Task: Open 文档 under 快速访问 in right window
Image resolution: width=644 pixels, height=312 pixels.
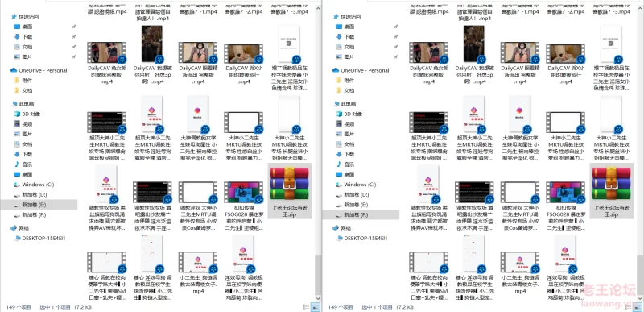Action: pyautogui.click(x=345, y=47)
